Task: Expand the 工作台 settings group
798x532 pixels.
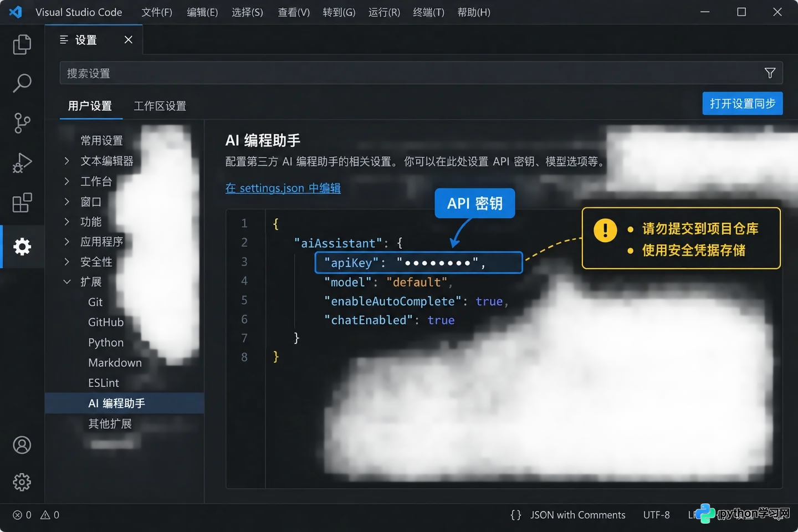Action: pyautogui.click(x=67, y=181)
